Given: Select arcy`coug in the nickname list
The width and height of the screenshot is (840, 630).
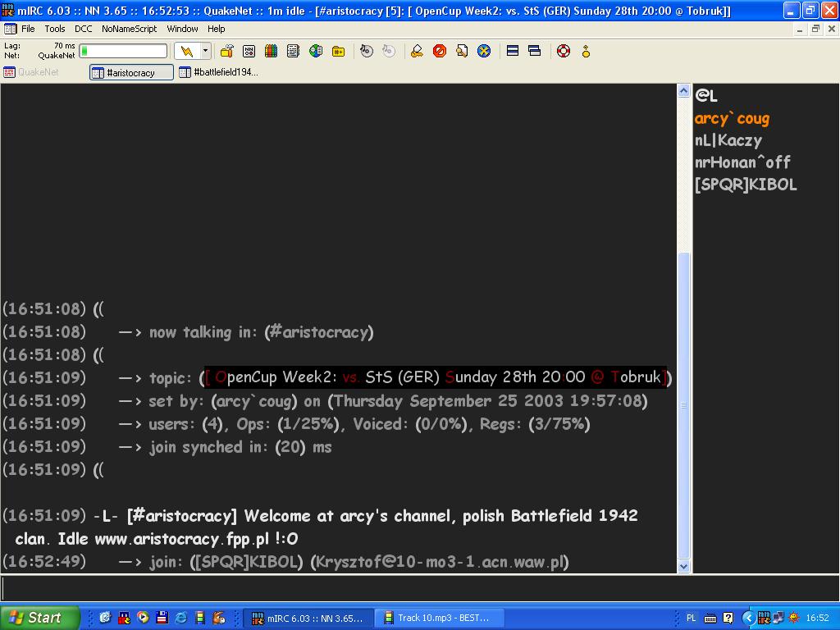Looking at the screenshot, I should click(x=732, y=119).
